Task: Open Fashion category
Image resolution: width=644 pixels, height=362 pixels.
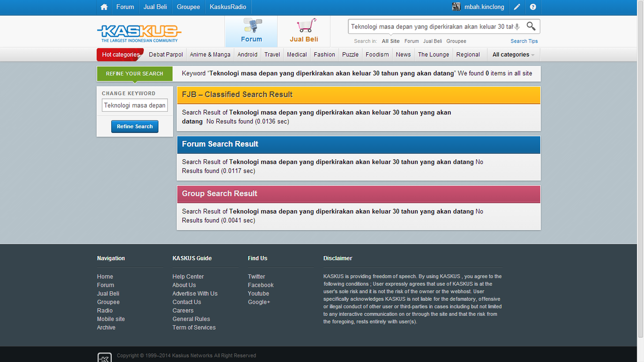Action: coord(325,55)
